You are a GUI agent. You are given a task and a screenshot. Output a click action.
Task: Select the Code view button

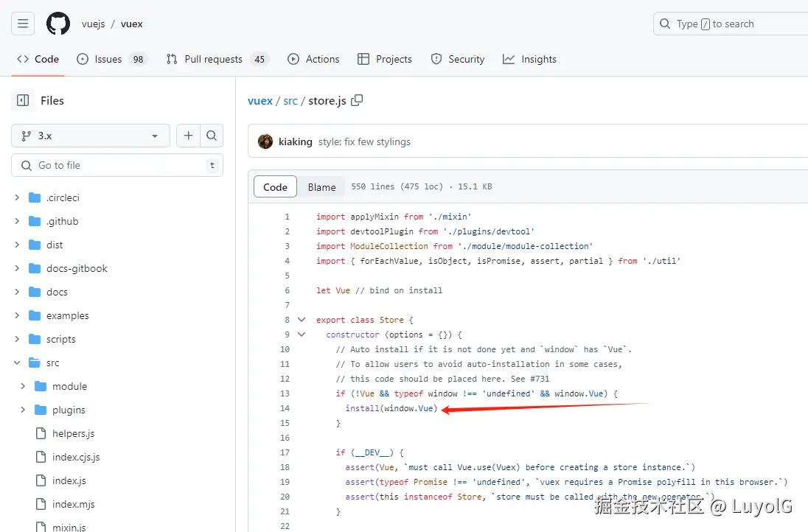(275, 187)
